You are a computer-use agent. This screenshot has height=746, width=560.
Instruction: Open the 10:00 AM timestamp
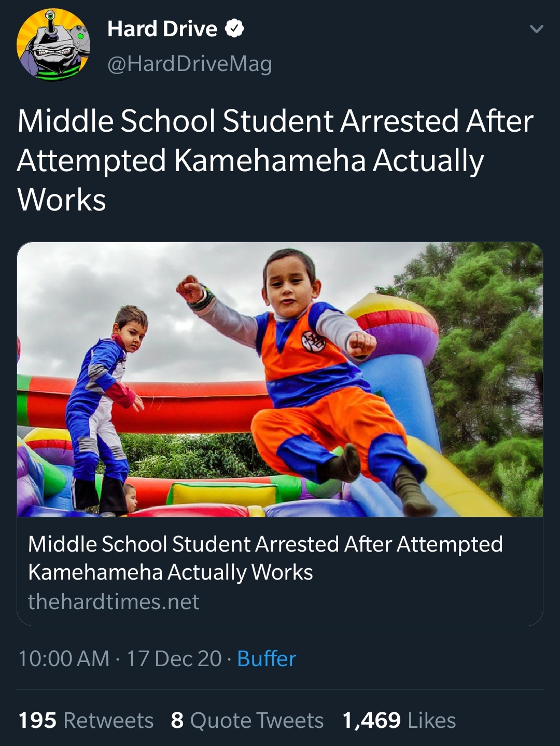pos(64,659)
